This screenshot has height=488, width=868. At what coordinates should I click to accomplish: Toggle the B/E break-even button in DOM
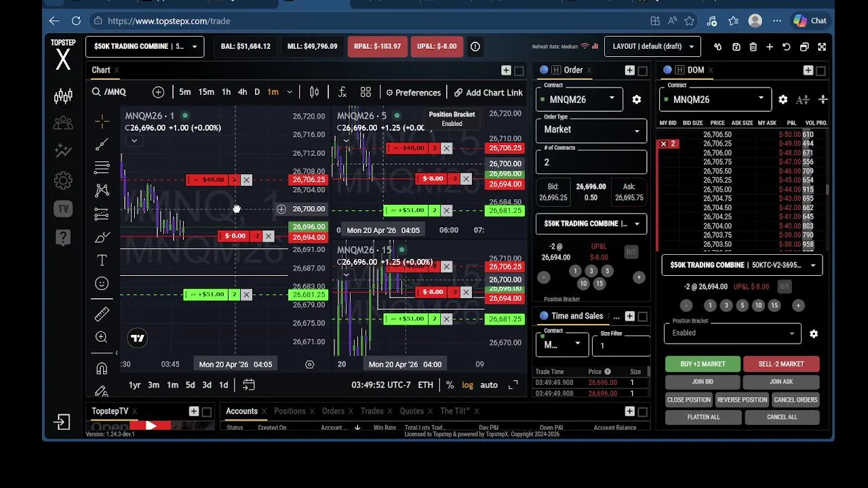point(785,287)
